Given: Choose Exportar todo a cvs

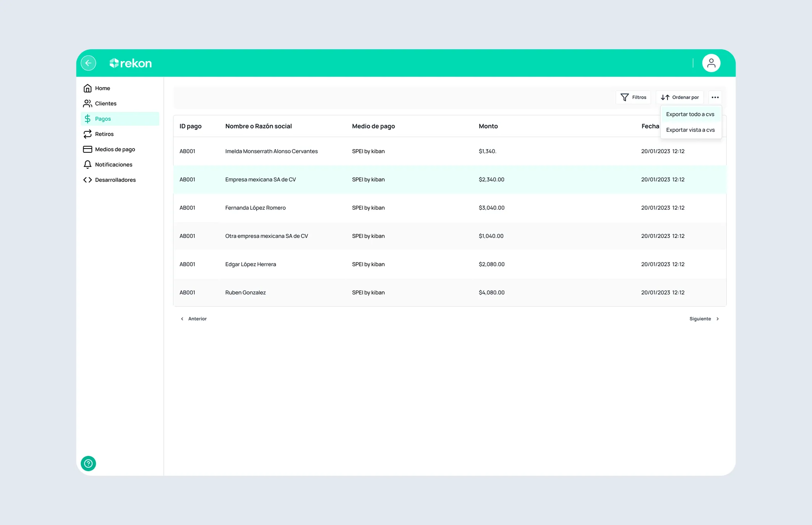Looking at the screenshot, I should pyautogui.click(x=691, y=114).
